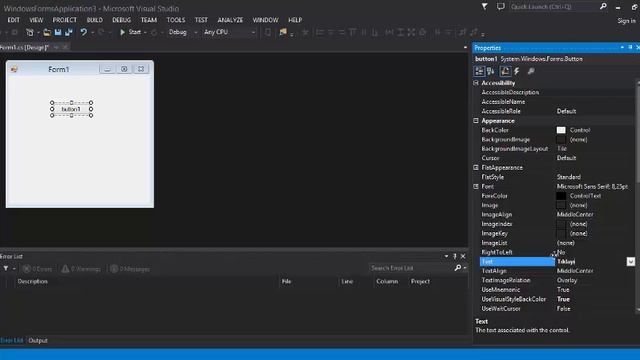
Task: Select the Text property row
Action: tap(558, 262)
